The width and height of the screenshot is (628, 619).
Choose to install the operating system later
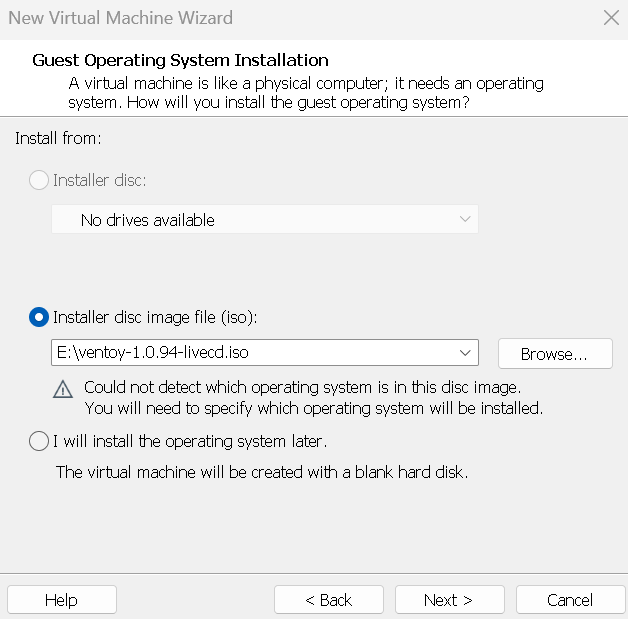tap(39, 440)
